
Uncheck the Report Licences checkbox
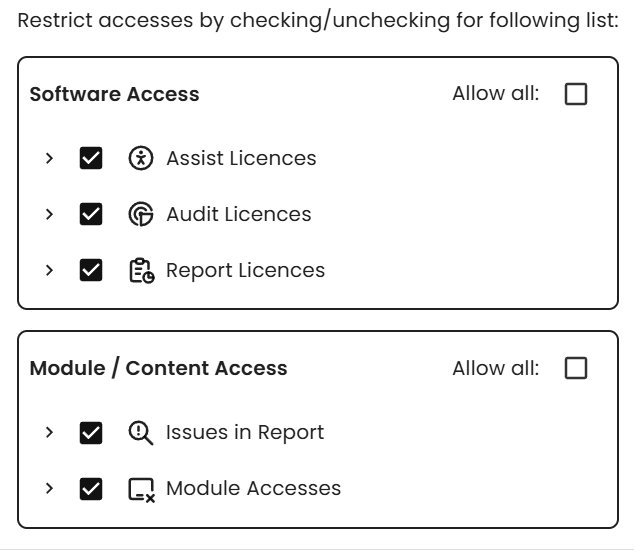(91, 270)
